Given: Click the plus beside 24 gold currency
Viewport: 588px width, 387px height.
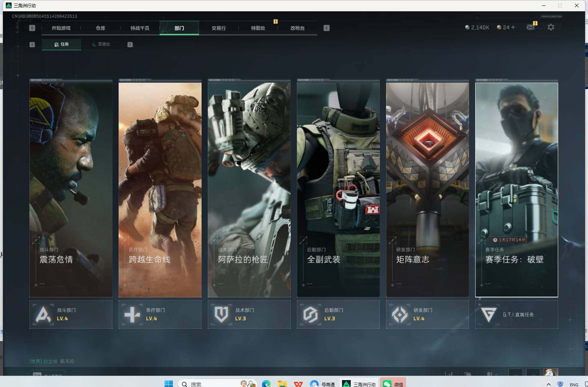Looking at the screenshot, I should tap(513, 27).
